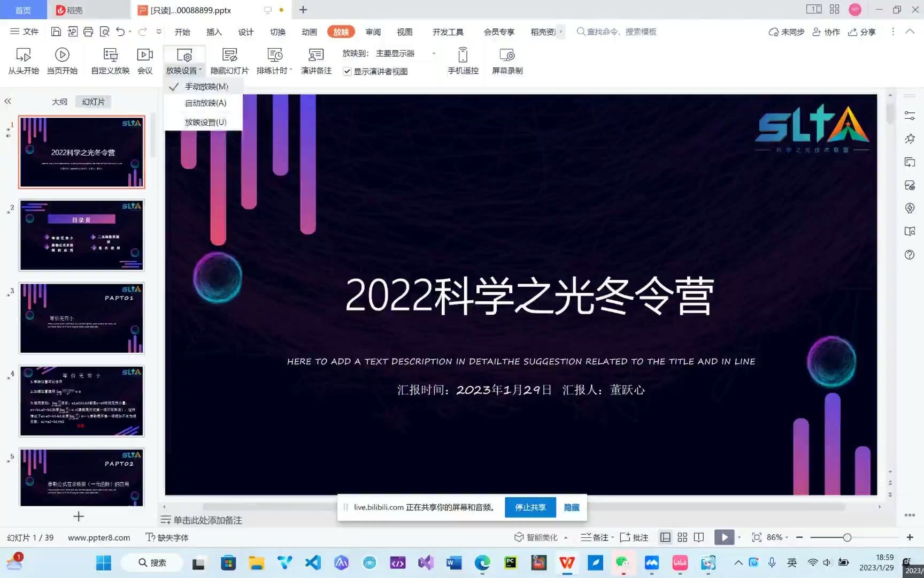
Task: Select slide 3 thumbnail PAPT01
Action: [81, 318]
